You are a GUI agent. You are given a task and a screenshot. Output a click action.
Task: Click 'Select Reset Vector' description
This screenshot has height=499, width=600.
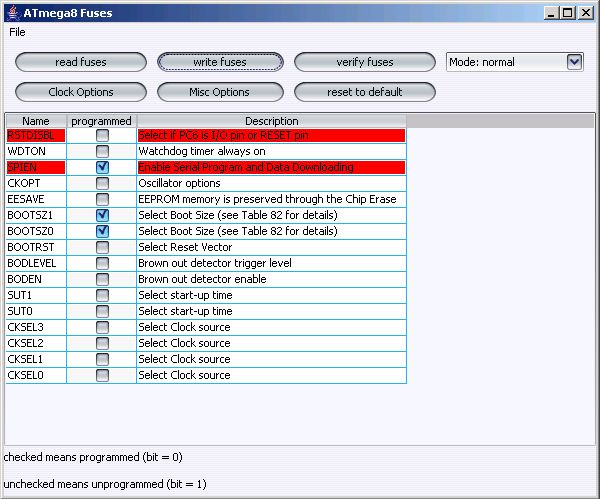coord(271,247)
